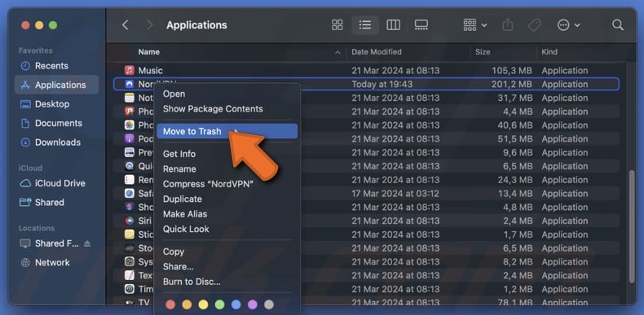This screenshot has width=644, height=315.
Task: Click the Share toolbar icon
Action: coord(508,25)
